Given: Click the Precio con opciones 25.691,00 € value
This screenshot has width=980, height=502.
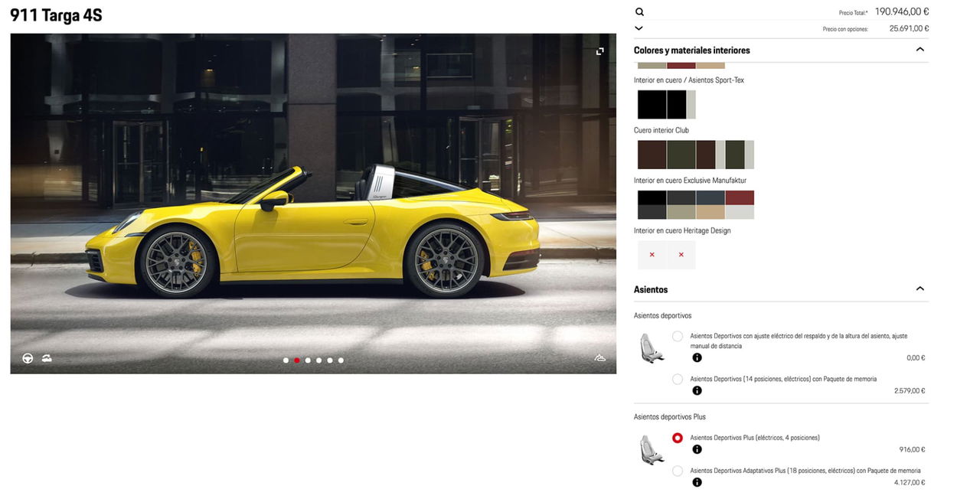Looking at the screenshot, I should [x=909, y=29].
